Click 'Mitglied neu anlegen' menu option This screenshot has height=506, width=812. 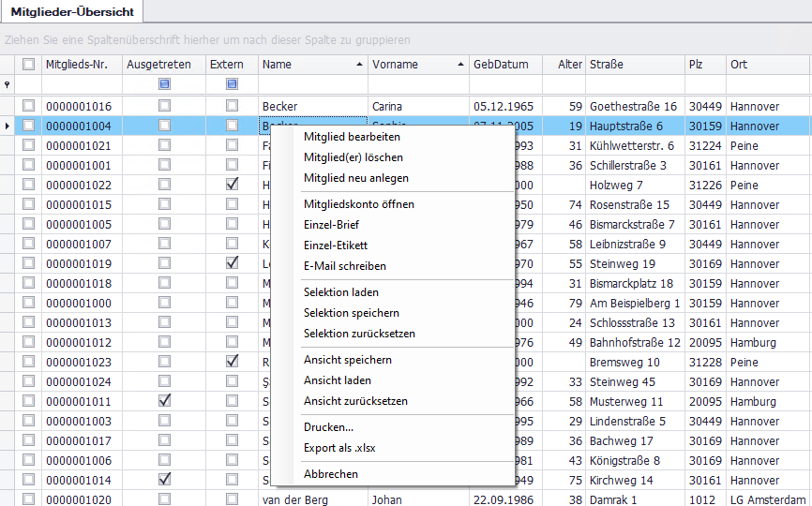pyautogui.click(x=356, y=178)
